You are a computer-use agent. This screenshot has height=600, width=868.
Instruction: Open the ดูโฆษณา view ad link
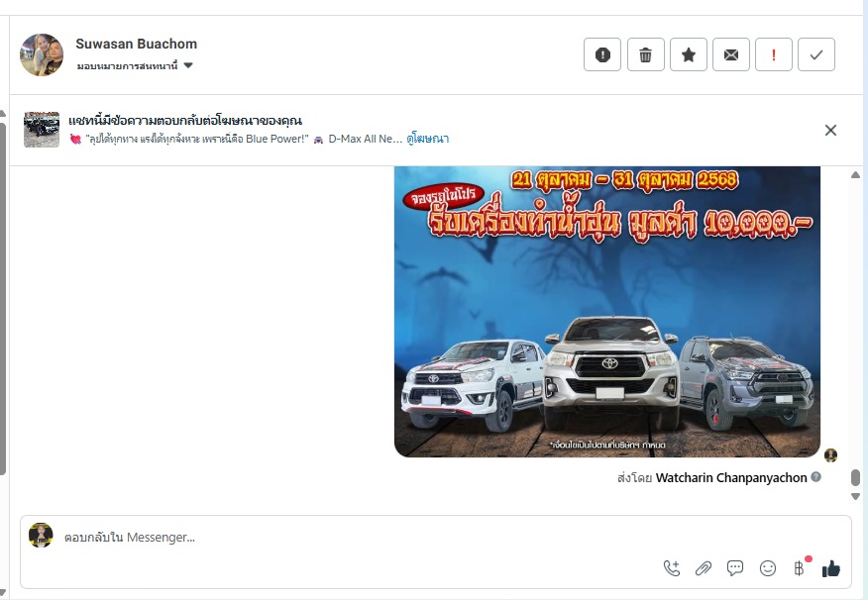(x=427, y=139)
